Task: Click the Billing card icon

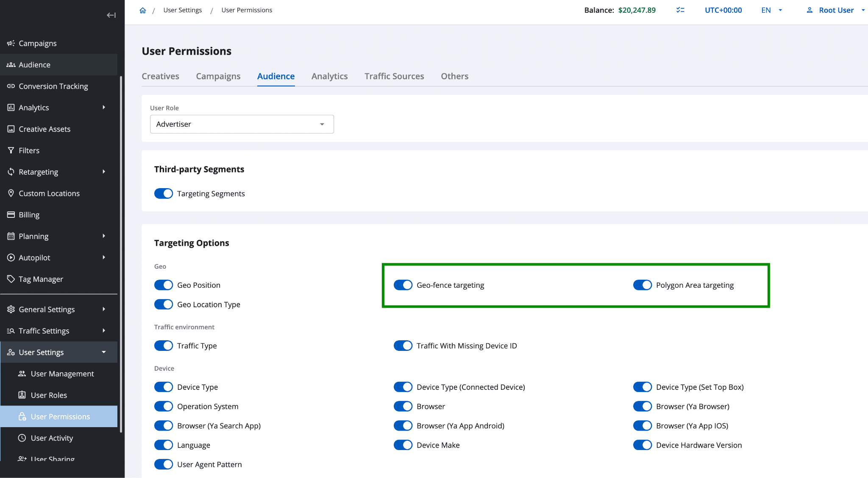Action: click(11, 215)
